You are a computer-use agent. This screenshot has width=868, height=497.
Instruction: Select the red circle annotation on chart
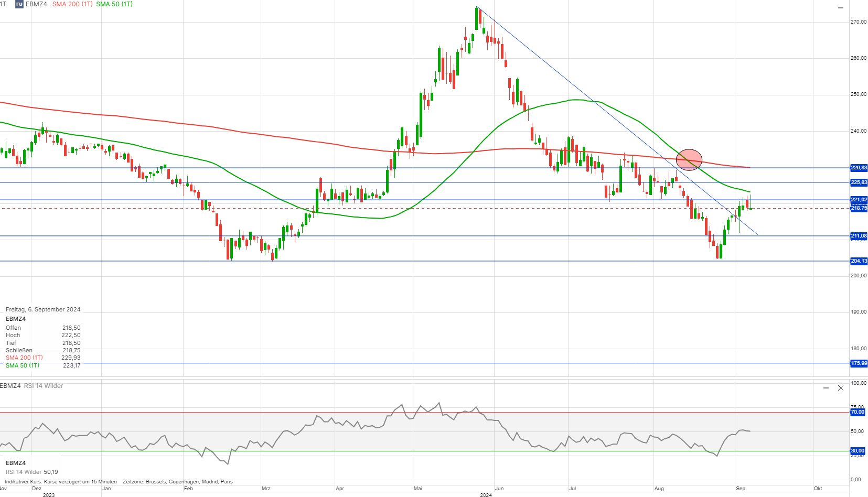pyautogui.click(x=689, y=160)
